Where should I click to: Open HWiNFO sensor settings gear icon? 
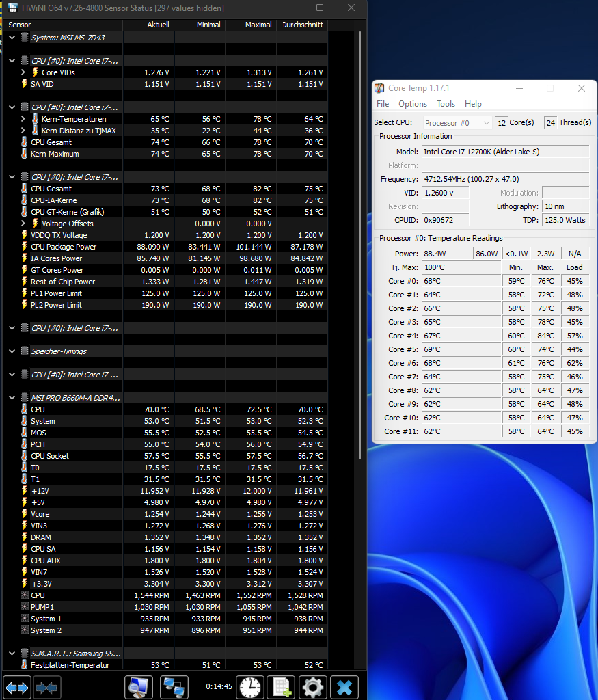[313, 687]
